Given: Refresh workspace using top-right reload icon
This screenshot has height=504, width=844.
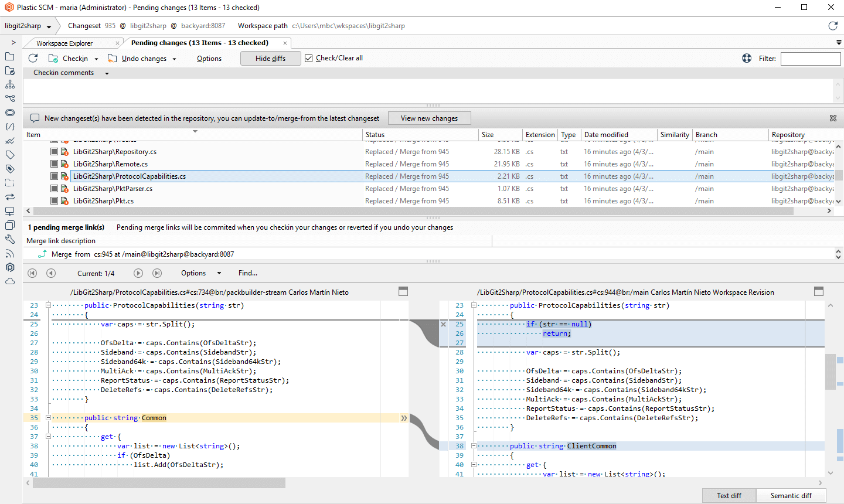Looking at the screenshot, I should [x=833, y=26].
